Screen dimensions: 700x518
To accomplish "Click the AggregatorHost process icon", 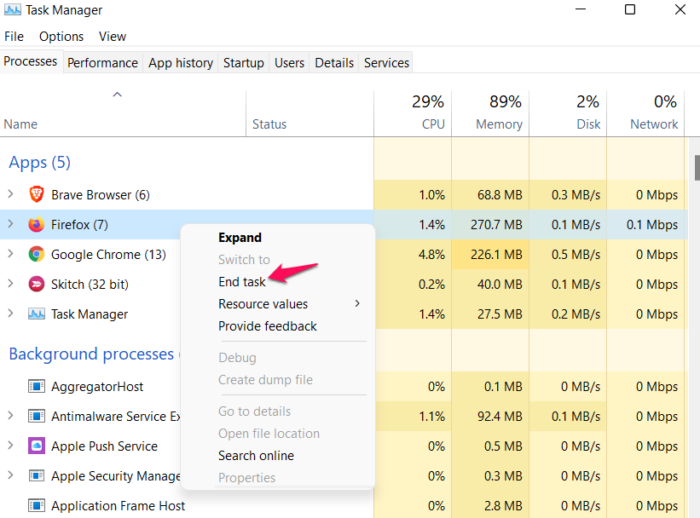I will coord(37,386).
